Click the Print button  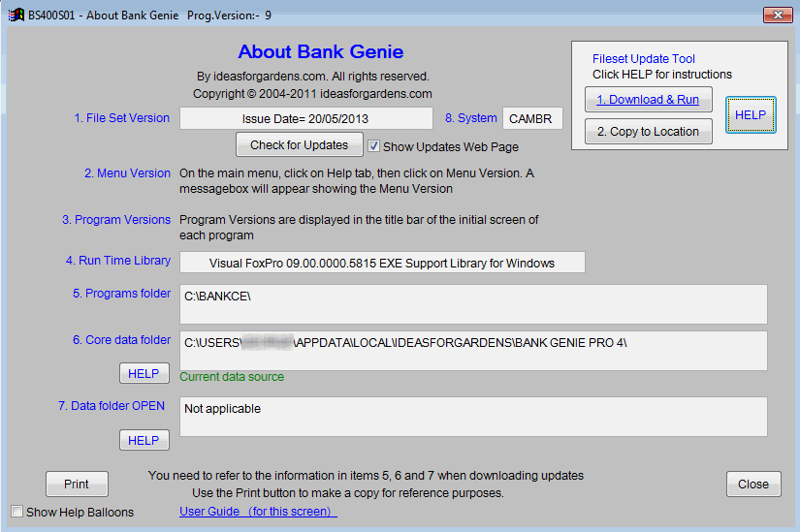77,485
